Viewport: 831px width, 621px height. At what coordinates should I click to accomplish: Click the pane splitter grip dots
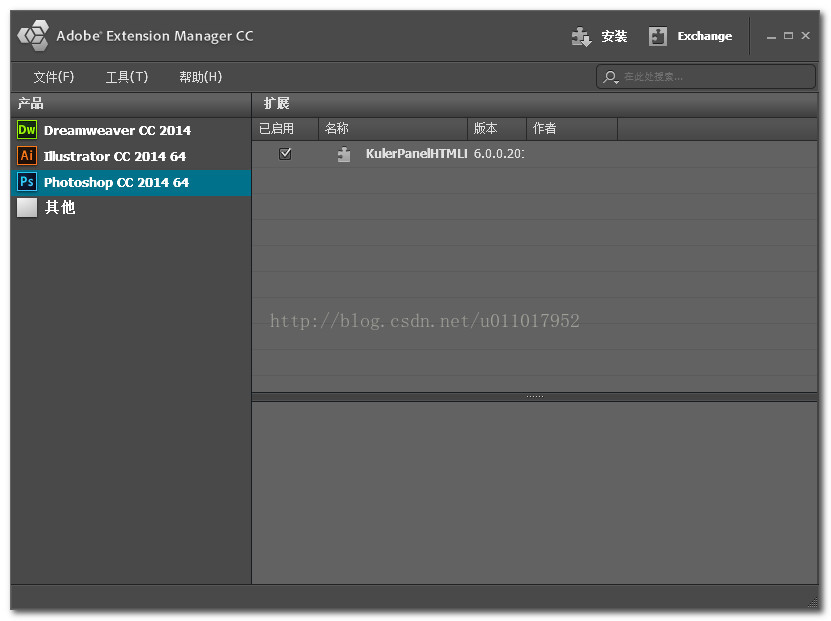(535, 396)
